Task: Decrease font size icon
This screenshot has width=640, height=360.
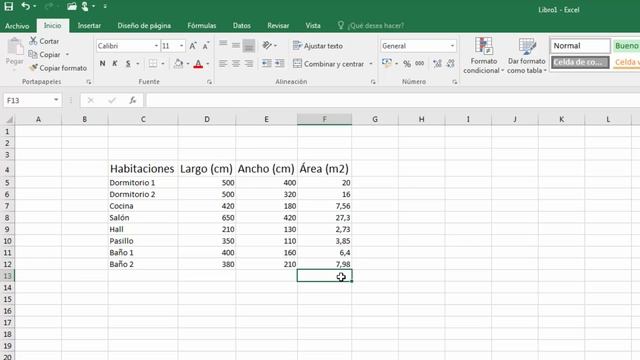Action: click(206, 46)
